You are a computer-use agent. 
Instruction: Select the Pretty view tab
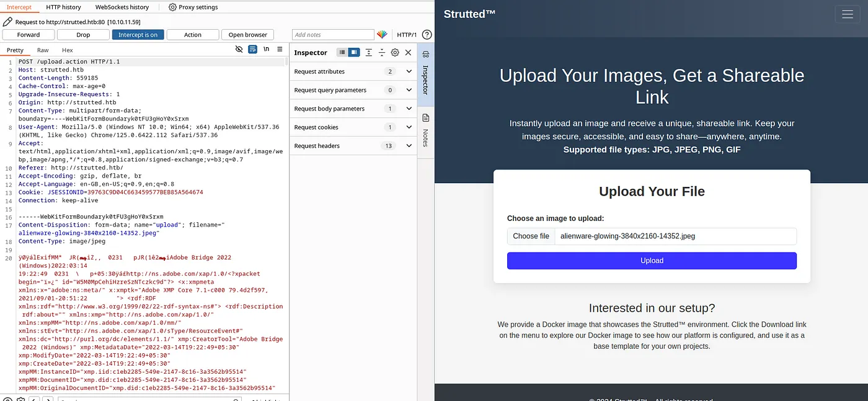click(x=15, y=50)
